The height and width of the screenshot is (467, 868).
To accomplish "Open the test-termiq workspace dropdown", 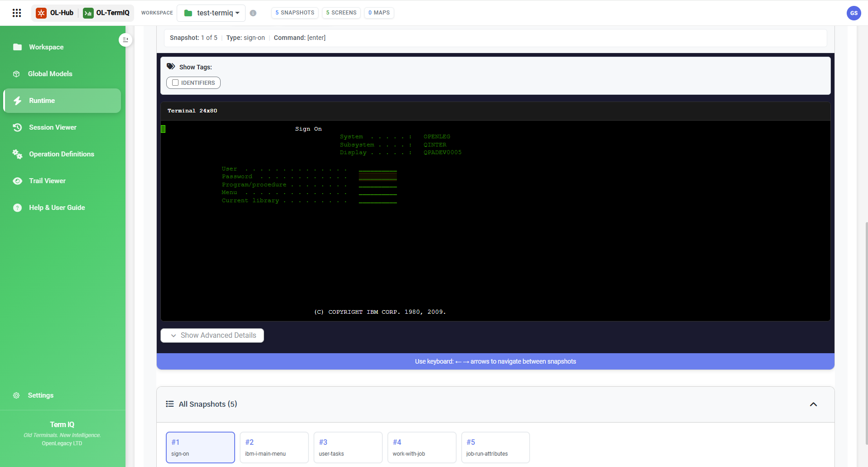I will point(211,13).
